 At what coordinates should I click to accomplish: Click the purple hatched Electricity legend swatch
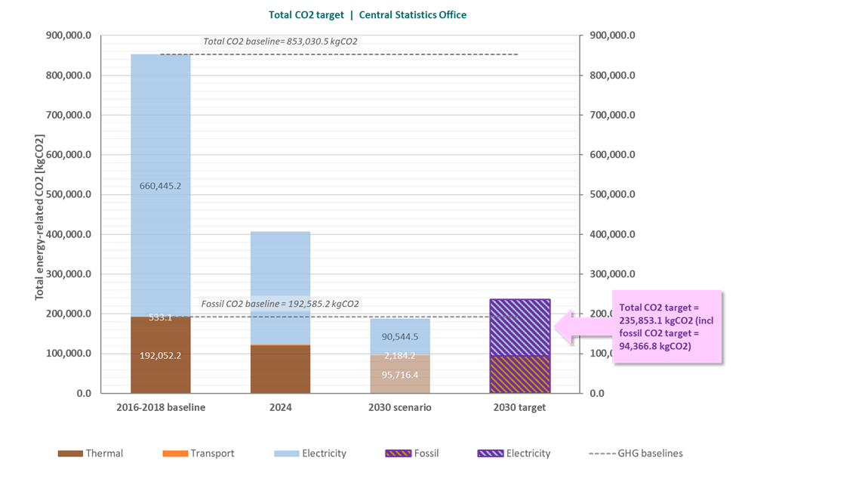click(489, 453)
